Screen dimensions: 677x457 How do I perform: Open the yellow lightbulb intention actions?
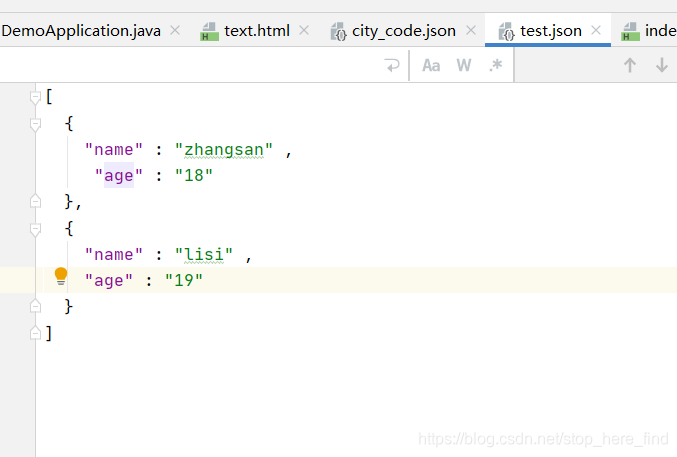(x=61, y=277)
